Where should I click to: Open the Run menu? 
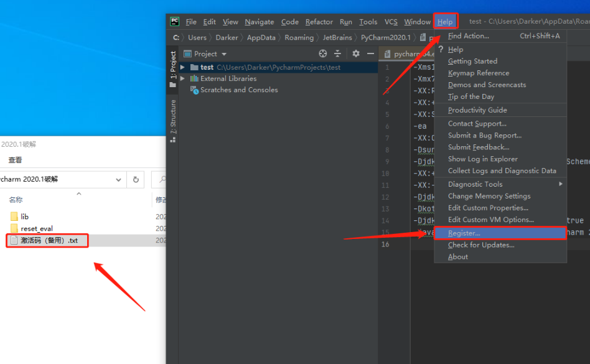pyautogui.click(x=346, y=22)
